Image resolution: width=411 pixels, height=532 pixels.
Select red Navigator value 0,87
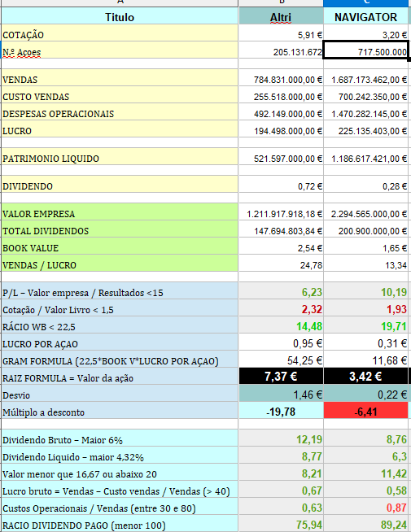point(366,508)
